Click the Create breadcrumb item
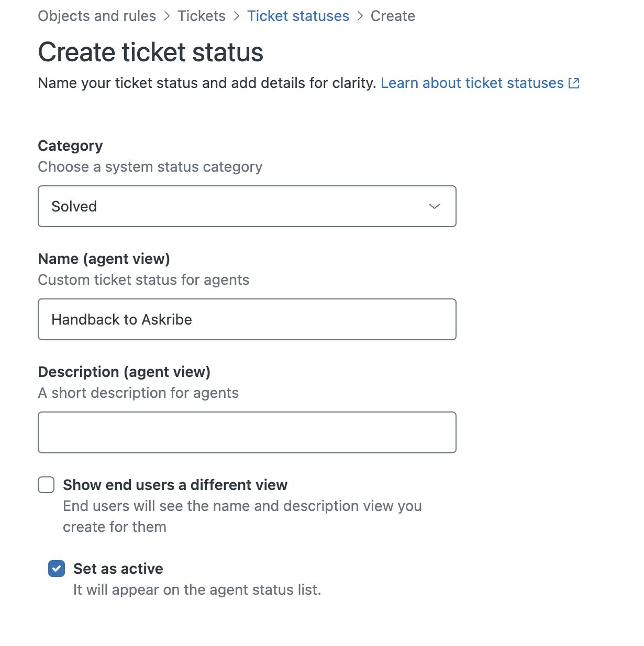 [393, 16]
